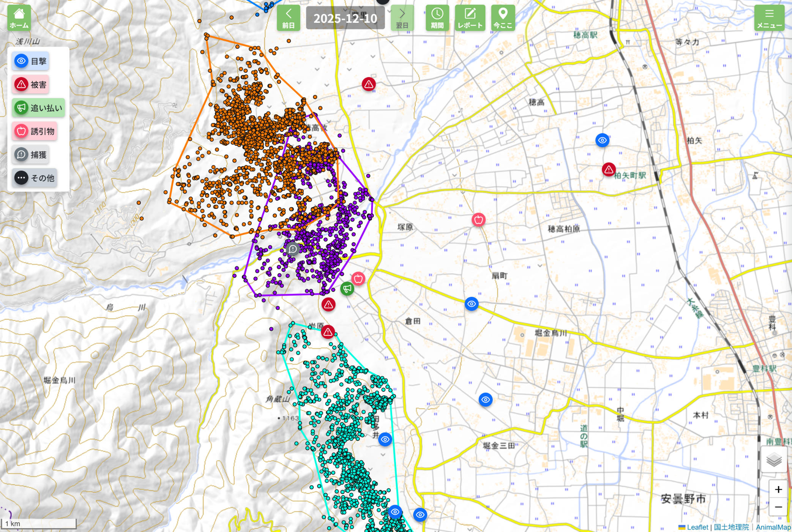Open the AnimalMap link
Image resolution: width=792 pixels, height=532 pixels.
[773, 527]
